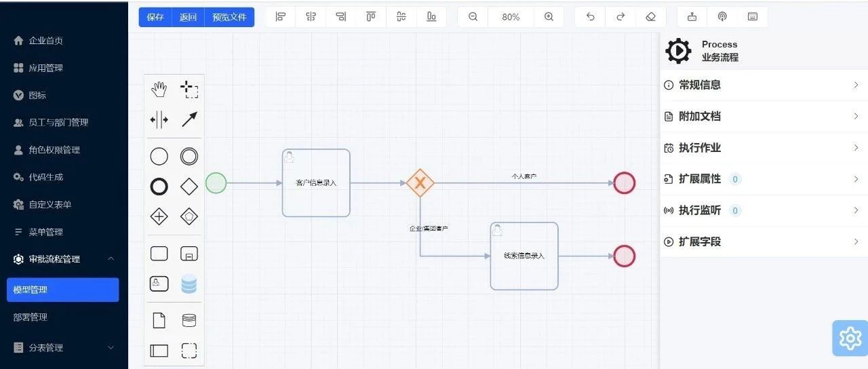Save the diagram with 保存
Viewport: 868px width, 369px height.
click(x=155, y=17)
